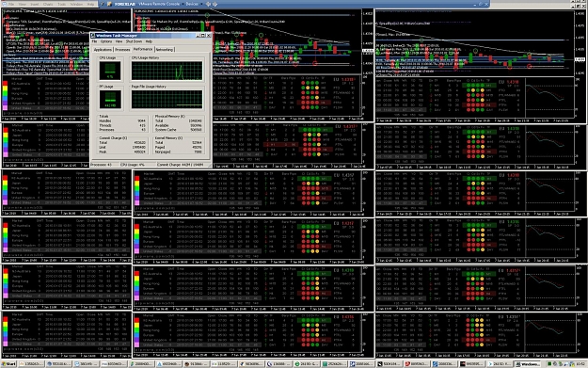
Task: Click the Windows Start button
Action: pos(8,364)
